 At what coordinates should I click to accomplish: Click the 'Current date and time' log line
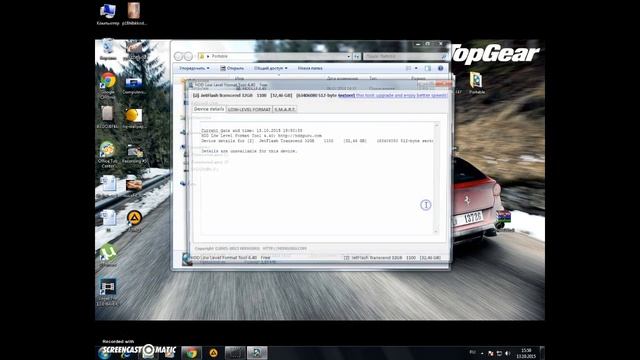(x=251, y=131)
